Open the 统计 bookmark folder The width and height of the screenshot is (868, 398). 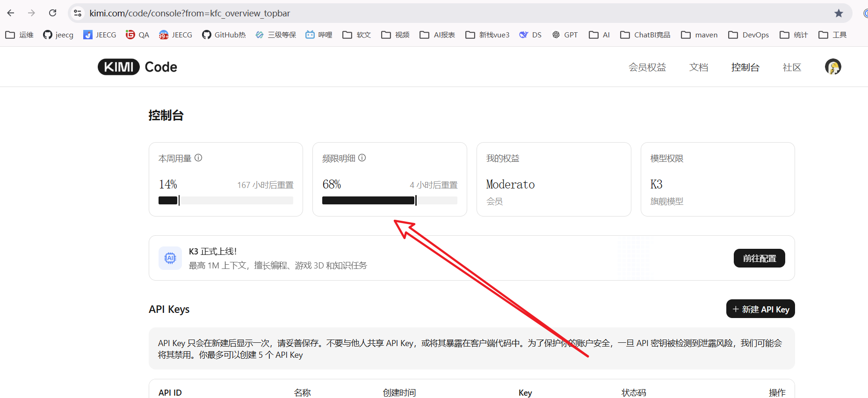point(794,35)
